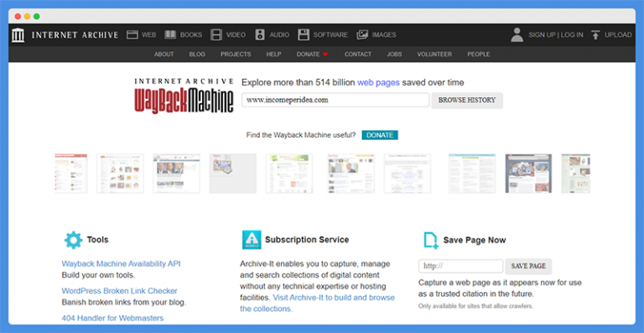The width and height of the screenshot is (644, 333).
Task: Click the last partially visible thumbnail
Action: pyautogui.click(x=576, y=174)
